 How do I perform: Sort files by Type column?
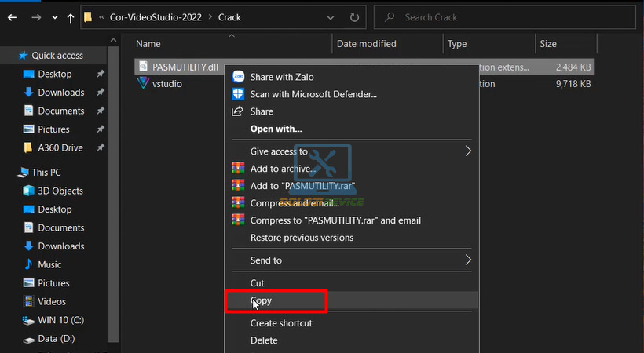point(457,44)
